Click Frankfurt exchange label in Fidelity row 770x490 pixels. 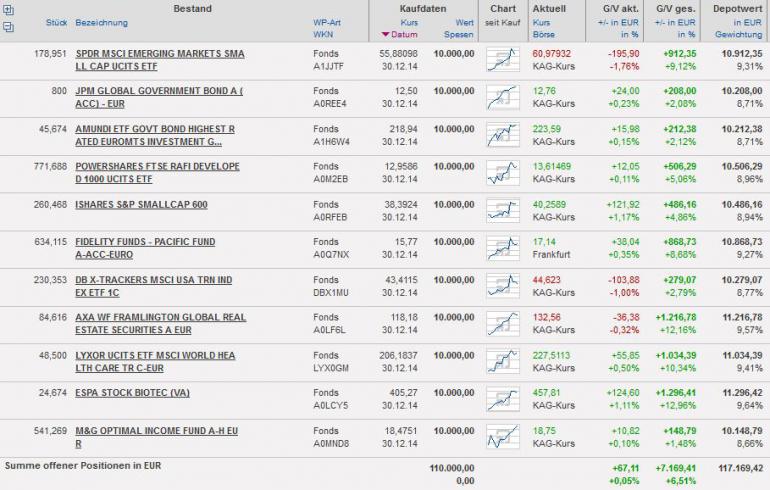pyautogui.click(x=551, y=254)
